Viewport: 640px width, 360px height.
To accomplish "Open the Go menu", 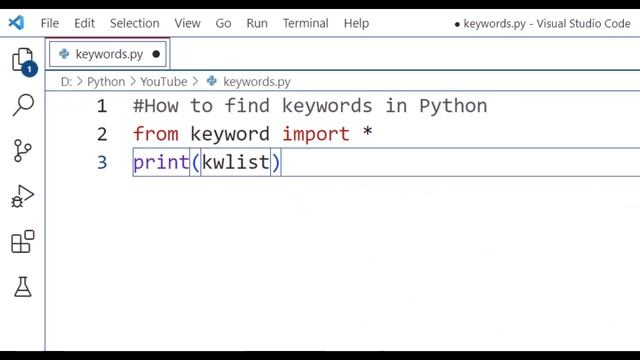I will click(x=223, y=23).
